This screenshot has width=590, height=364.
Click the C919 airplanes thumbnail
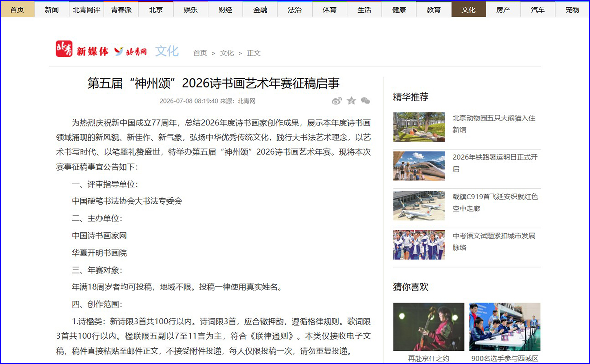click(419, 206)
